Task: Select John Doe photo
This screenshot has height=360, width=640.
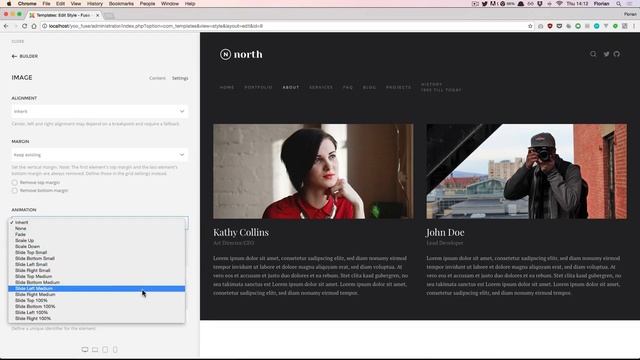Action: [x=527, y=171]
